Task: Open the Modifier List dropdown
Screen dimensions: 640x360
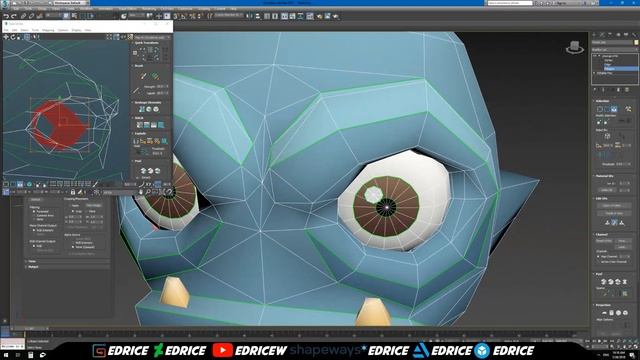Action: tap(615, 49)
